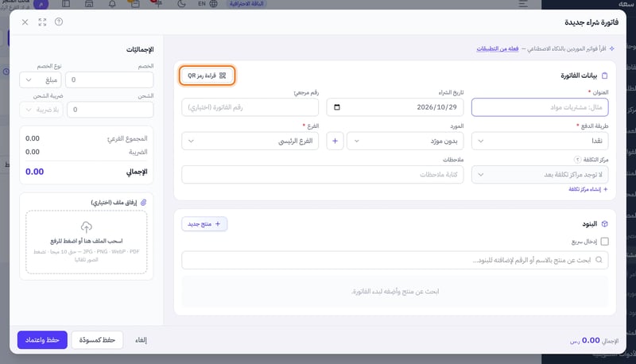Click the globe language icon in top bar
The width and height of the screenshot is (636, 364).
pos(213,4)
